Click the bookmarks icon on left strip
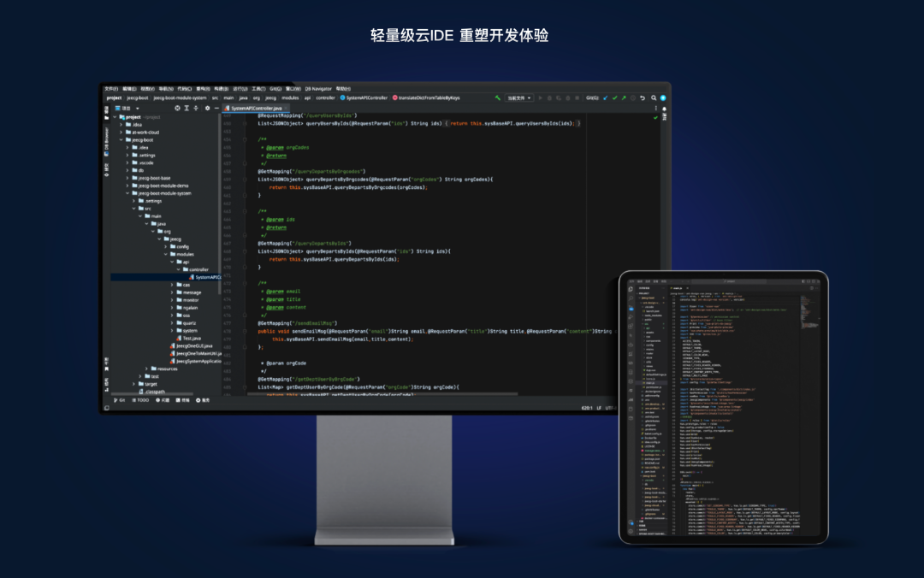This screenshot has height=578, width=924. click(107, 369)
